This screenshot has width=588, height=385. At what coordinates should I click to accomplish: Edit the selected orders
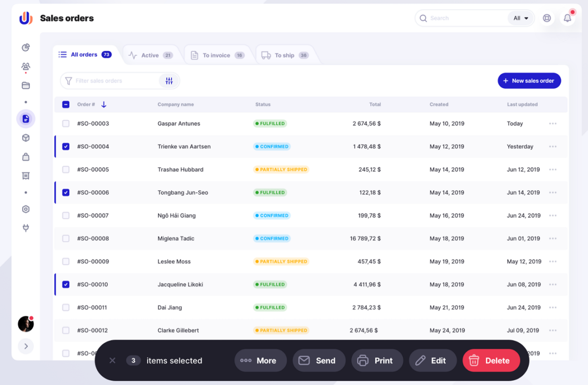coord(433,360)
